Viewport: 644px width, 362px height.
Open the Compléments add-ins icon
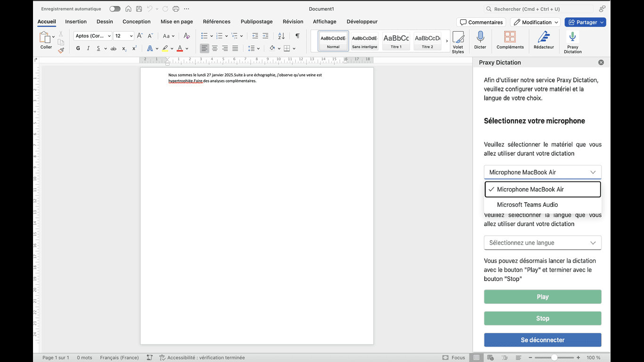tap(510, 37)
